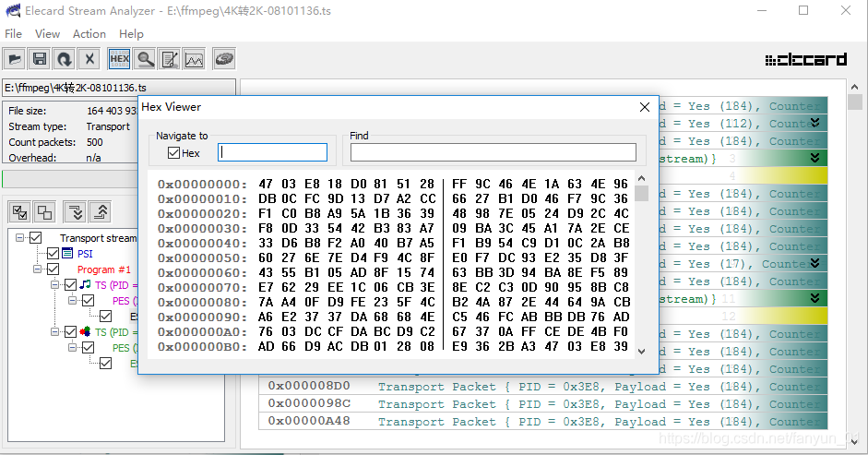Expand the green stream row numbered 3
The height and width of the screenshot is (455, 868).
(x=814, y=158)
